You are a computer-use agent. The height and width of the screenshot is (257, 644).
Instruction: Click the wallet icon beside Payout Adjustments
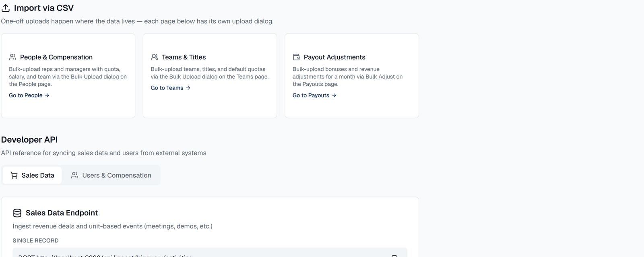tap(297, 57)
